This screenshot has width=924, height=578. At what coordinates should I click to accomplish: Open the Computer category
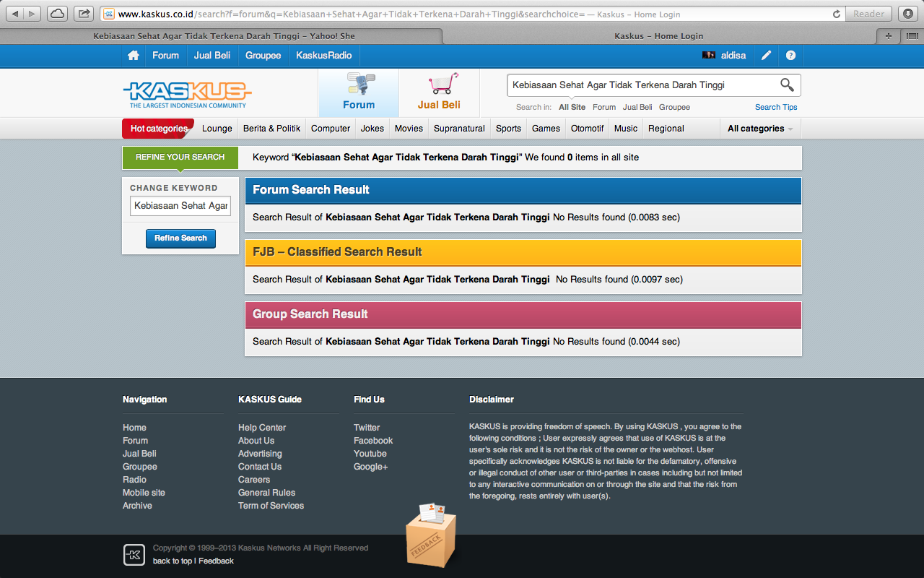pyautogui.click(x=331, y=129)
